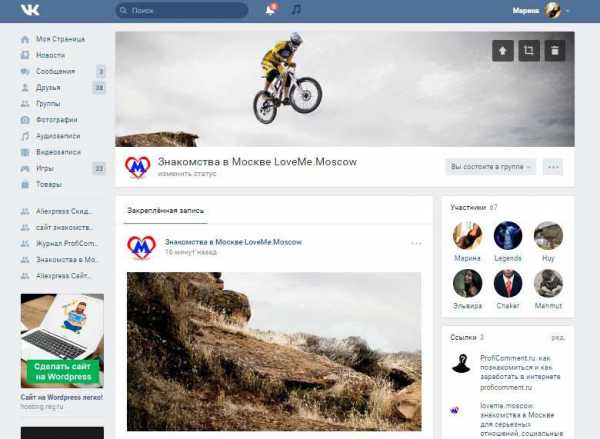Open the music note player icon
This screenshot has width=600, height=439.
(296, 10)
